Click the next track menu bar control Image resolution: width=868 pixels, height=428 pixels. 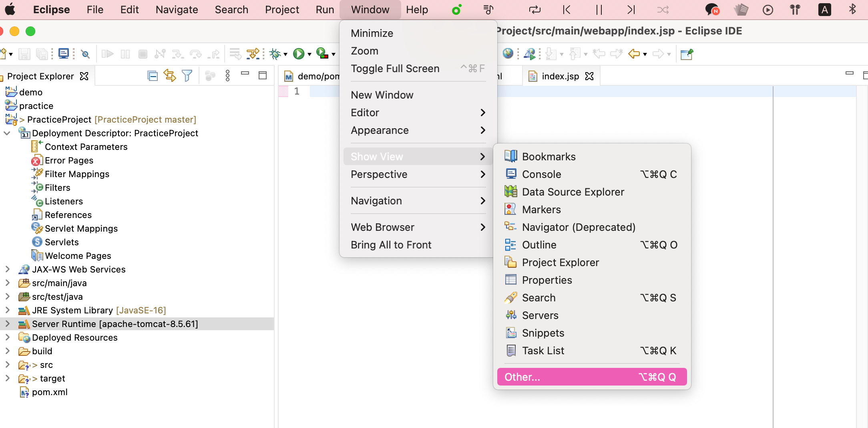coord(631,10)
